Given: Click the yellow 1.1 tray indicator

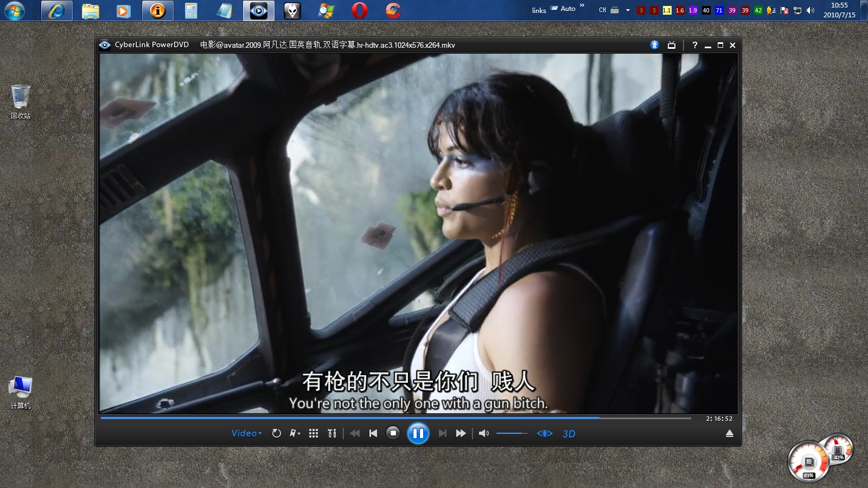Looking at the screenshot, I should (x=667, y=10).
